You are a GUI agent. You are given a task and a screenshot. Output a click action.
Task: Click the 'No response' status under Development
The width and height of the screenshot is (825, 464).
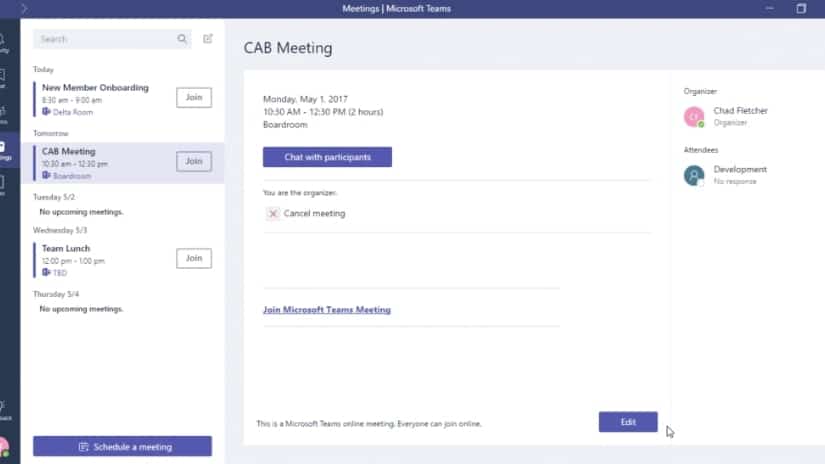click(x=735, y=181)
